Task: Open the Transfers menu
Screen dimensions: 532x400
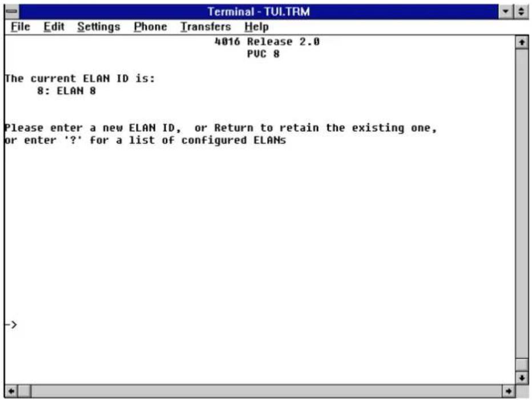Action: click(x=205, y=26)
